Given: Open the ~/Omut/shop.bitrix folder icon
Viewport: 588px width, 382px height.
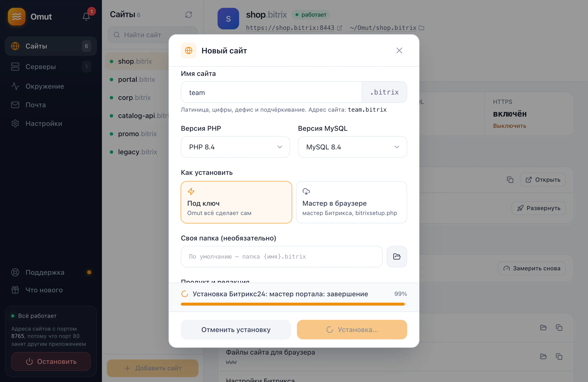Looking at the screenshot, I should pos(421,28).
